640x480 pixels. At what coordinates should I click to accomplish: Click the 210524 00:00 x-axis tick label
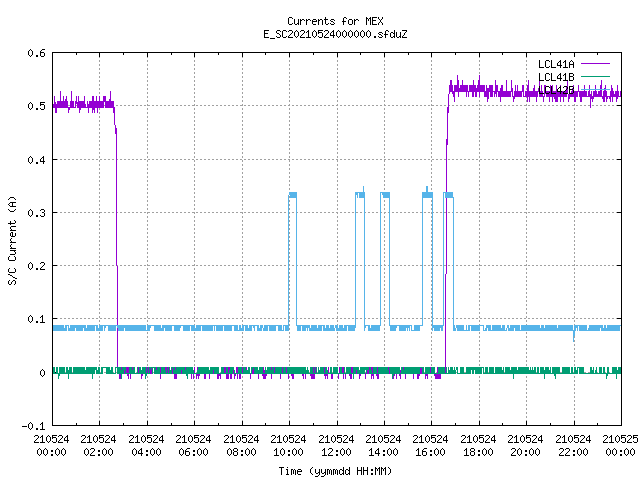point(51,446)
